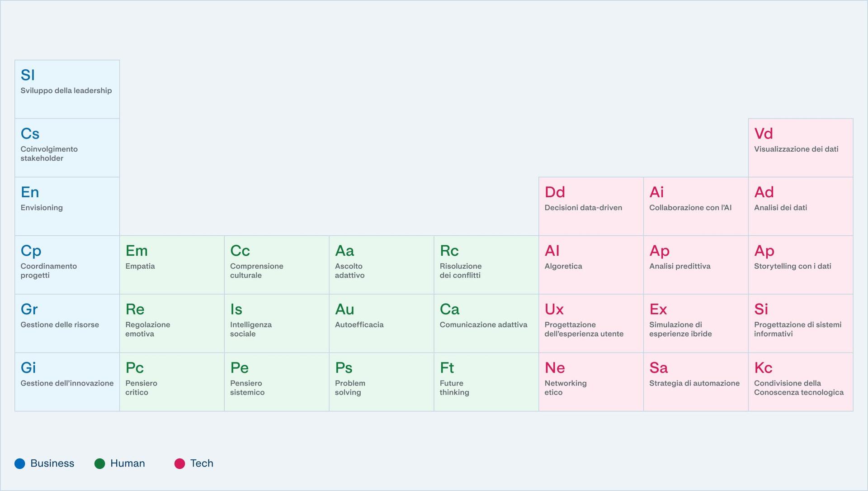868x491 pixels.
Task: Open the Decisioni data-driven tile
Action: pos(590,206)
